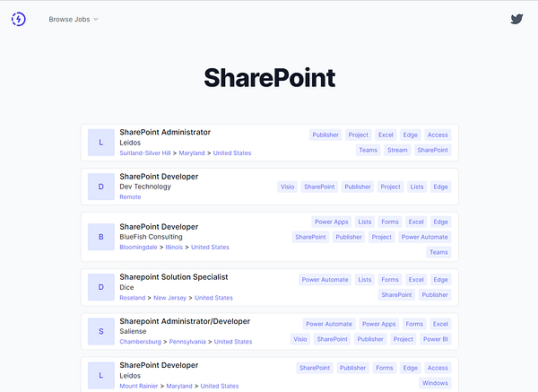The image size is (538, 392).
Task: Open the Chambersburg location link
Action: pos(140,342)
